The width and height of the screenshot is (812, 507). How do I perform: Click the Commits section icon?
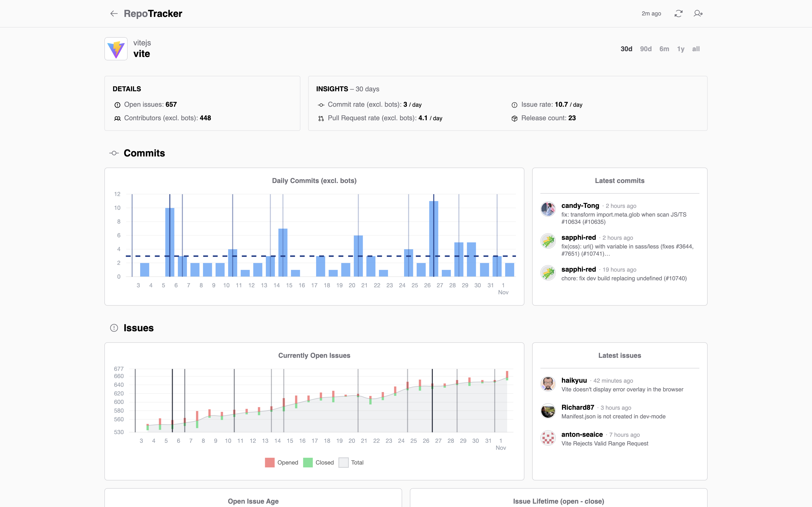tap(114, 153)
